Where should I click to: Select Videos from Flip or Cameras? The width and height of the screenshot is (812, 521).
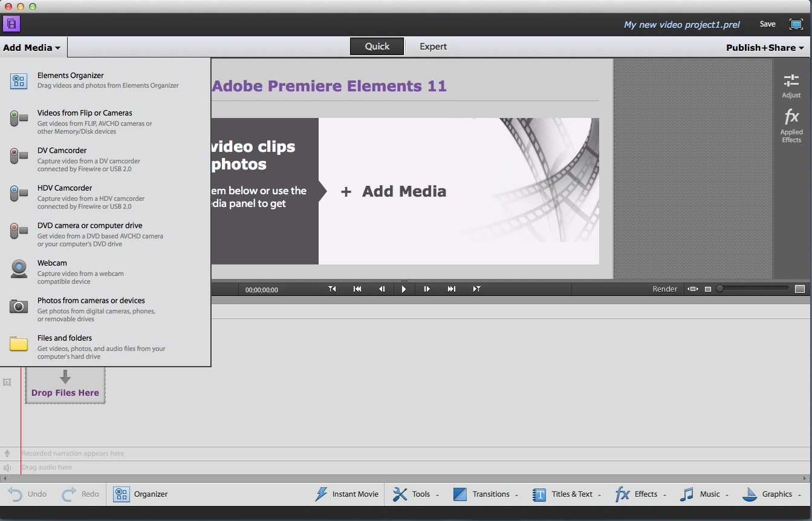[85, 113]
